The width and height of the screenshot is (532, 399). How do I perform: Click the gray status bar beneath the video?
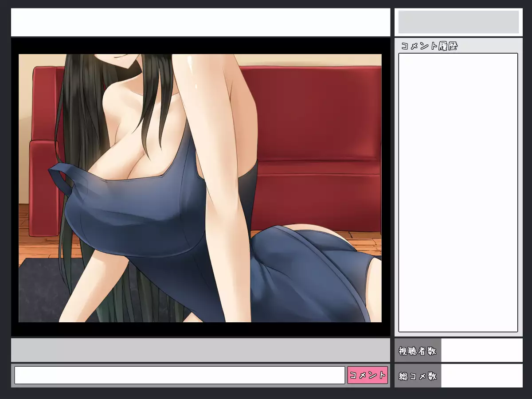(x=200, y=350)
